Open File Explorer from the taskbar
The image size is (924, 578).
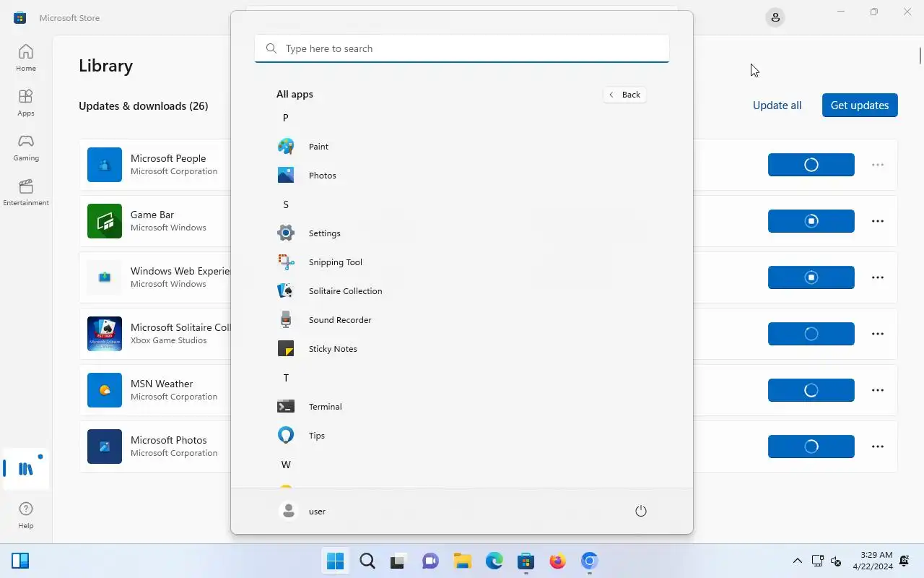point(463,561)
